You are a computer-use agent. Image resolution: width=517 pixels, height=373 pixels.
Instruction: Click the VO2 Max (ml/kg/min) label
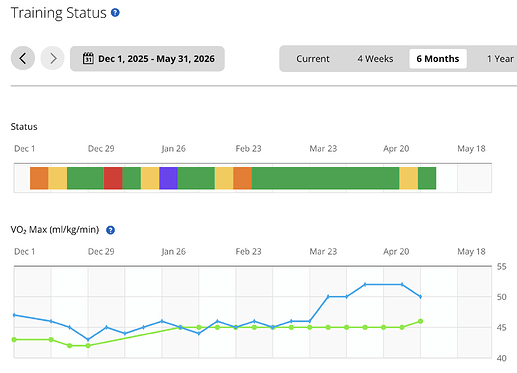pyautogui.click(x=55, y=230)
